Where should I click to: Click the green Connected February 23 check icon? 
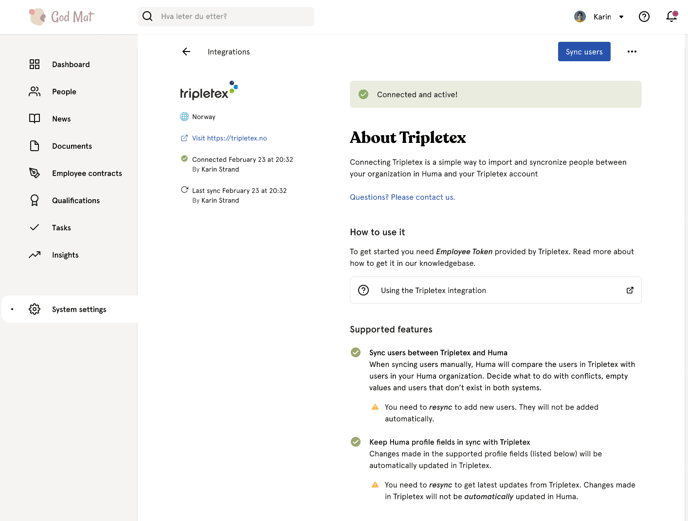(184, 159)
